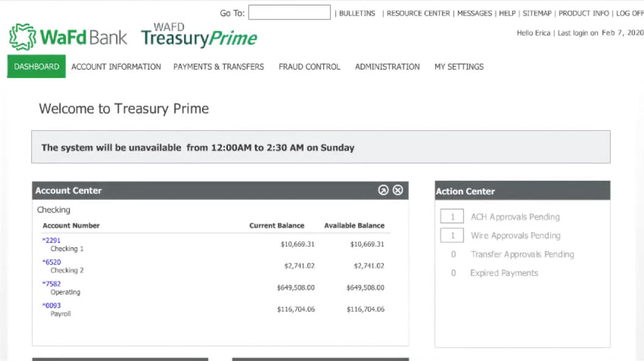The image size is (644, 361).
Task: Click the Hello Erica greeting text
Action: point(533,33)
